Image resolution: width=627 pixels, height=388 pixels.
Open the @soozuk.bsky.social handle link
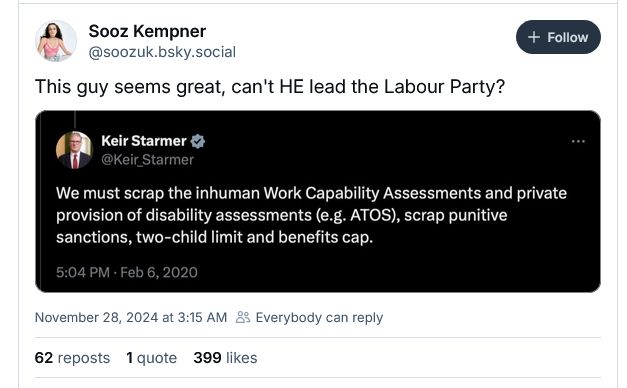[x=162, y=52]
